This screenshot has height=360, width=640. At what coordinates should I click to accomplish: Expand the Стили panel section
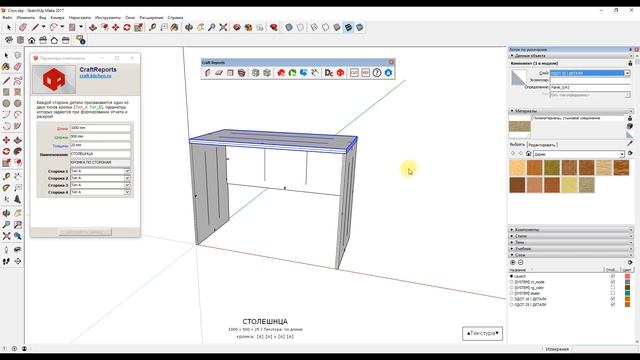[571, 236]
